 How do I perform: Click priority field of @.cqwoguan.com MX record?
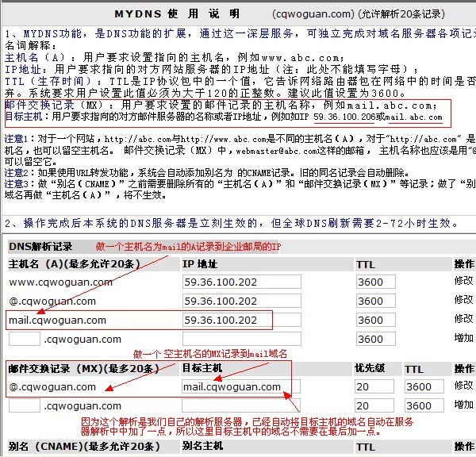(374, 386)
